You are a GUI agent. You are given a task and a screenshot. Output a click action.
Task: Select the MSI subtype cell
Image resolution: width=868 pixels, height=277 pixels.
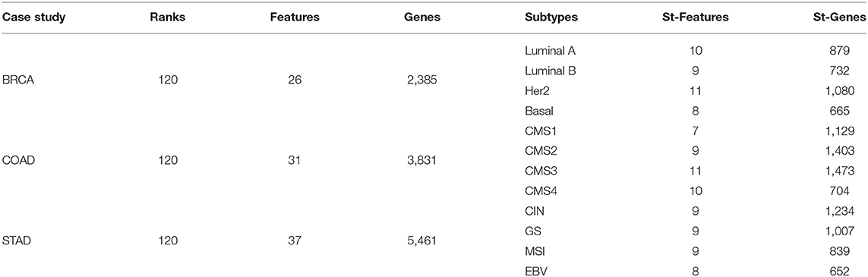532,251
